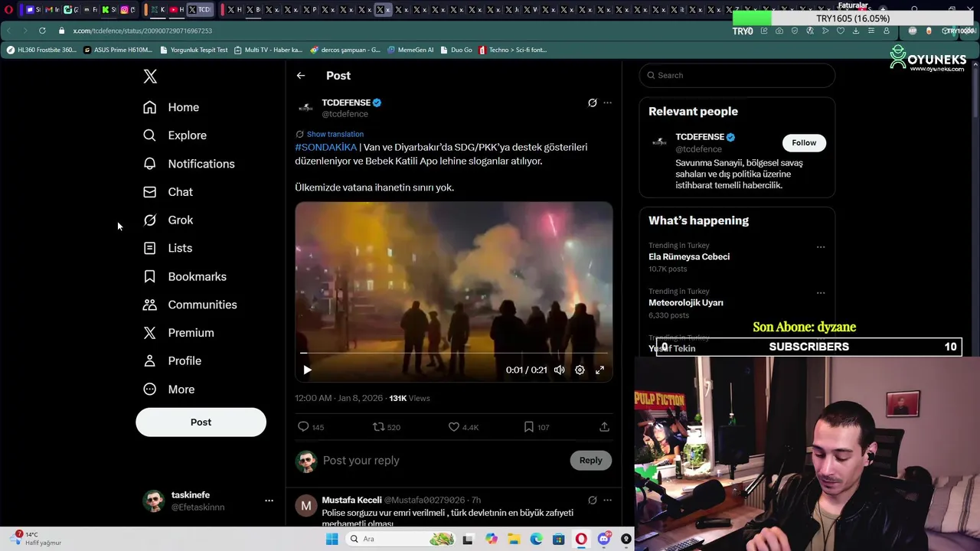The height and width of the screenshot is (551, 980).
Task: Open the #SONDAKİKA hashtag
Action: 326,147
